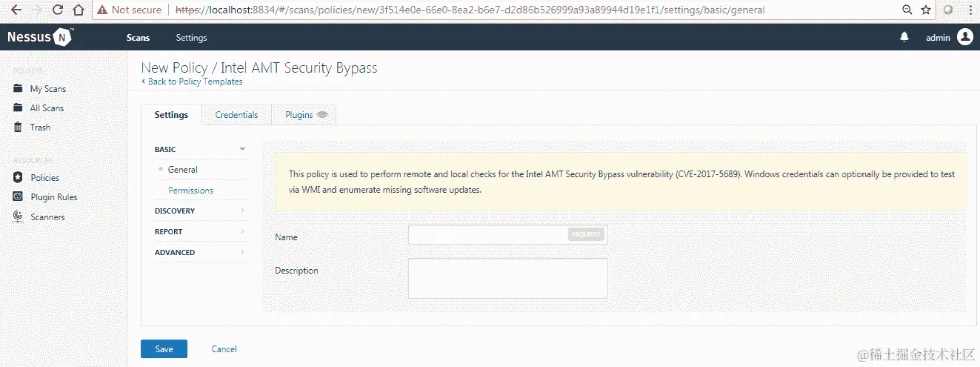Click the Trash bin icon

(19, 127)
